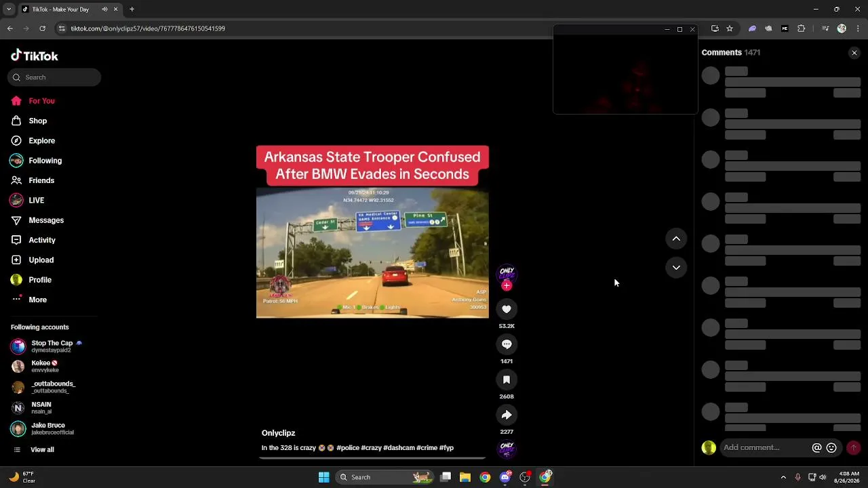Close the TikTok browser tab
This screenshot has width=868, height=488.
coord(115,9)
